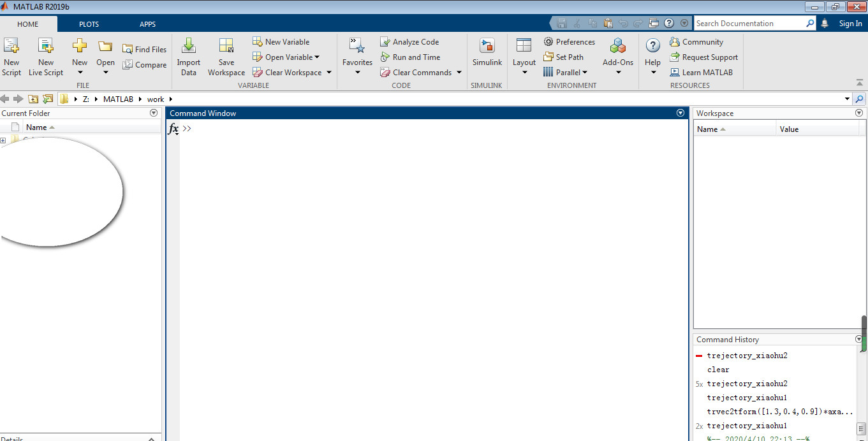Screen dimensions: 868x441
Task: Open the Open Variable dropdown
Action: [286, 57]
